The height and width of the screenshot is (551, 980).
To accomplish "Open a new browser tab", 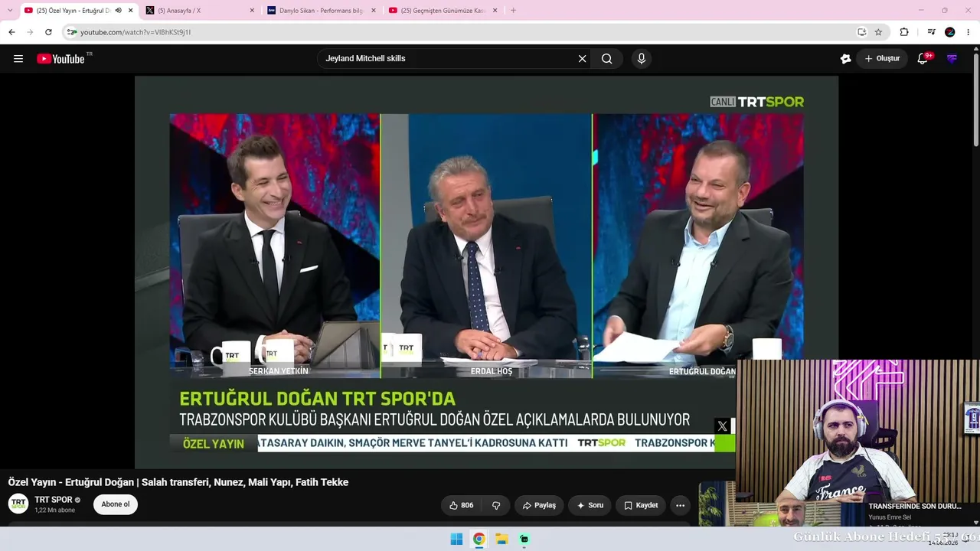I will pos(513,11).
